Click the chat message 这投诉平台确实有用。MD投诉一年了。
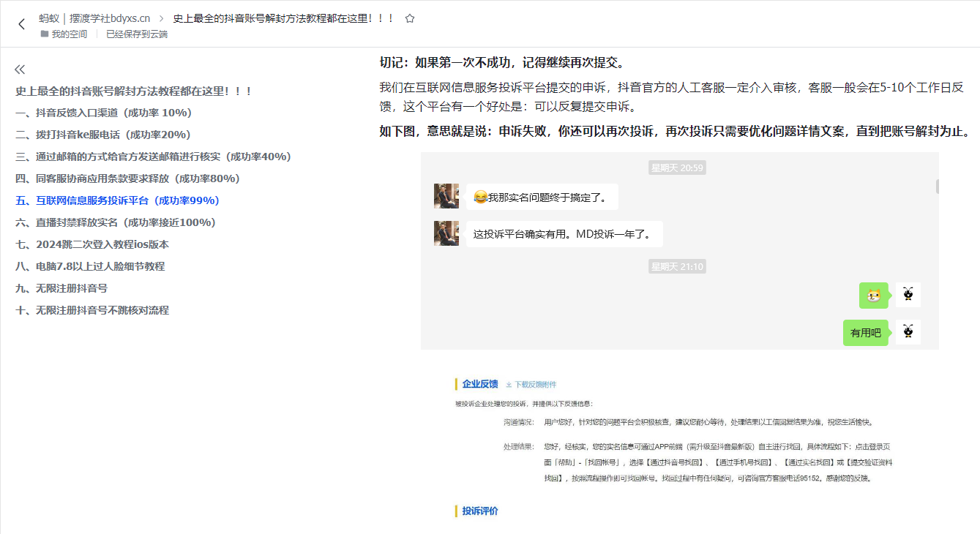 pos(564,234)
